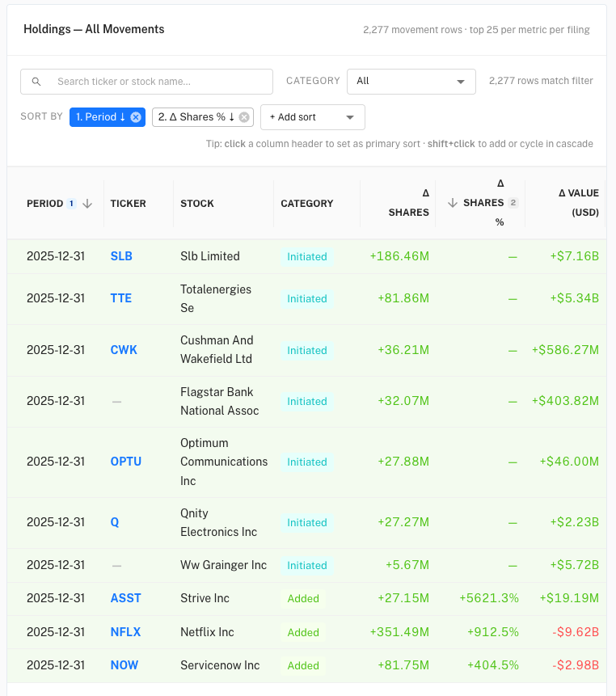Click the search magnifier icon
The height and width of the screenshot is (696, 616).
point(36,82)
